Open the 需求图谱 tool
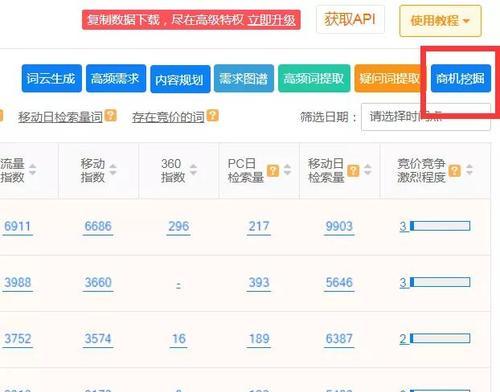Screen dimensions: 500x392 coord(244,78)
